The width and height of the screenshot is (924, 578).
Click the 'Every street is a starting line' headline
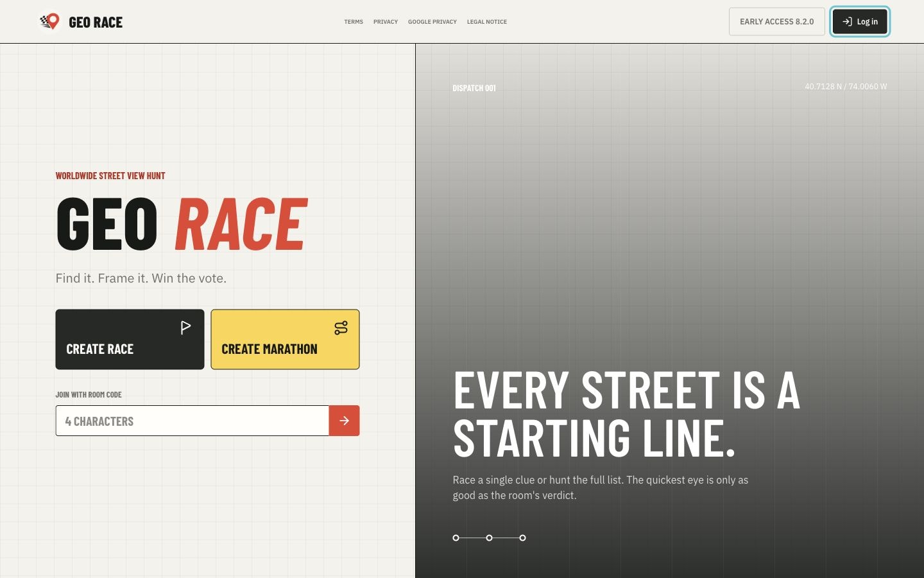tap(626, 414)
